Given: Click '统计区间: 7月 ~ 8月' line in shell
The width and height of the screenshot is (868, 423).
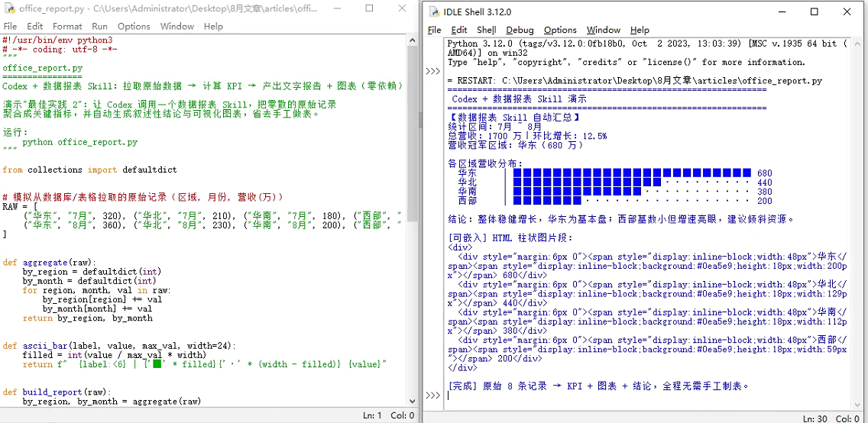Looking at the screenshot, I should coord(494,127).
